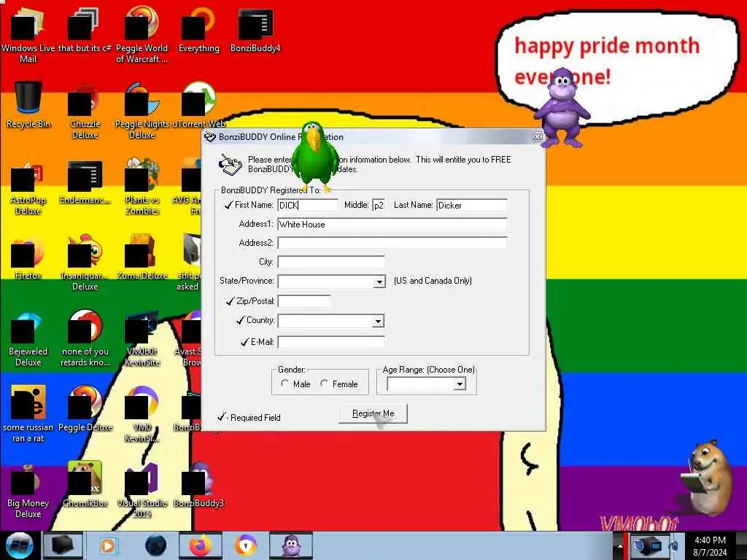Open the 'that but its c#' desktop shortcut
This screenshot has height=560, width=747.
point(85,31)
